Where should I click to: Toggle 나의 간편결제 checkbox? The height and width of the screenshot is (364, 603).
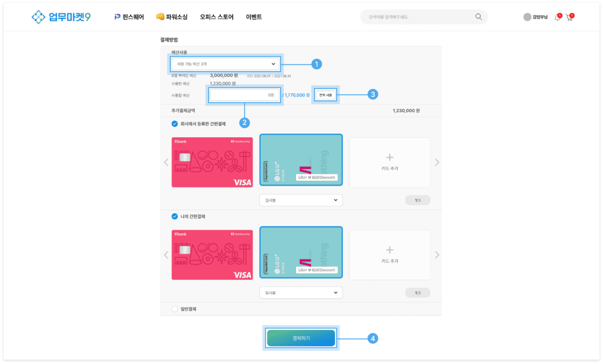(175, 216)
